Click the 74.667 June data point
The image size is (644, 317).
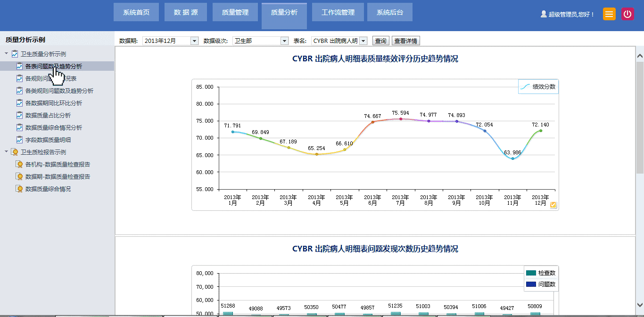click(373, 122)
